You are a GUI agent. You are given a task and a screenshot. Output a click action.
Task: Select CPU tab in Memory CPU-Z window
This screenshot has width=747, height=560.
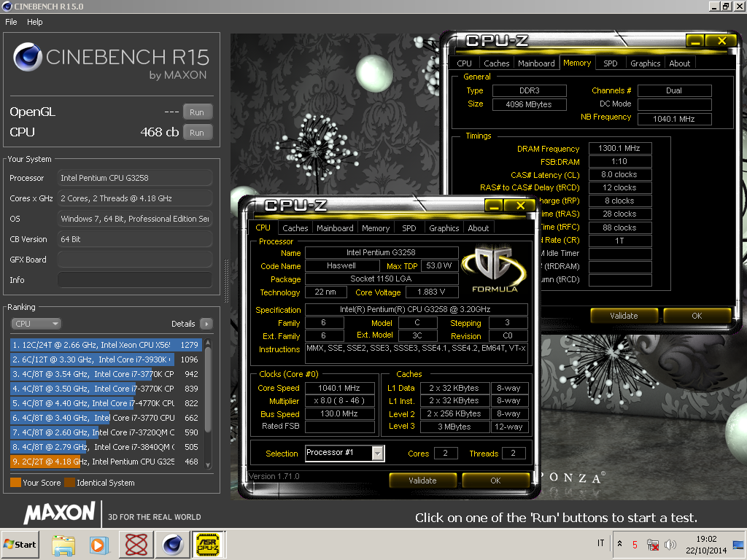pos(464,63)
